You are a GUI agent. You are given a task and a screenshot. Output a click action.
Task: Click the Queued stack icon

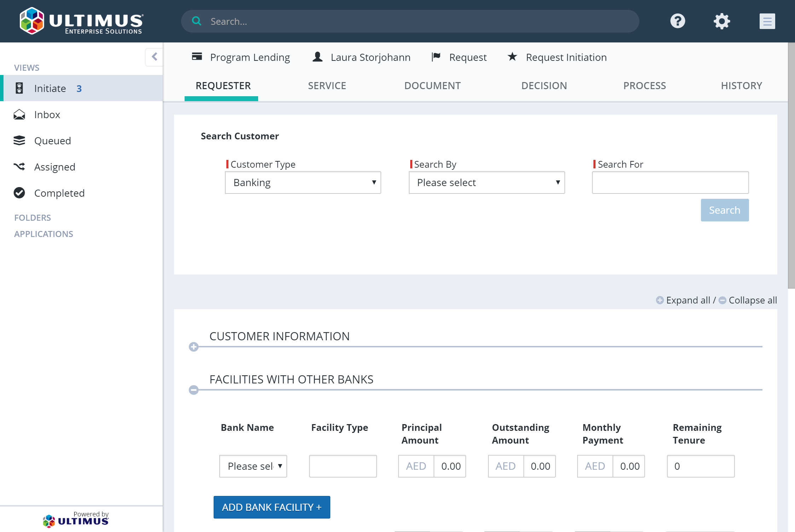click(x=19, y=140)
